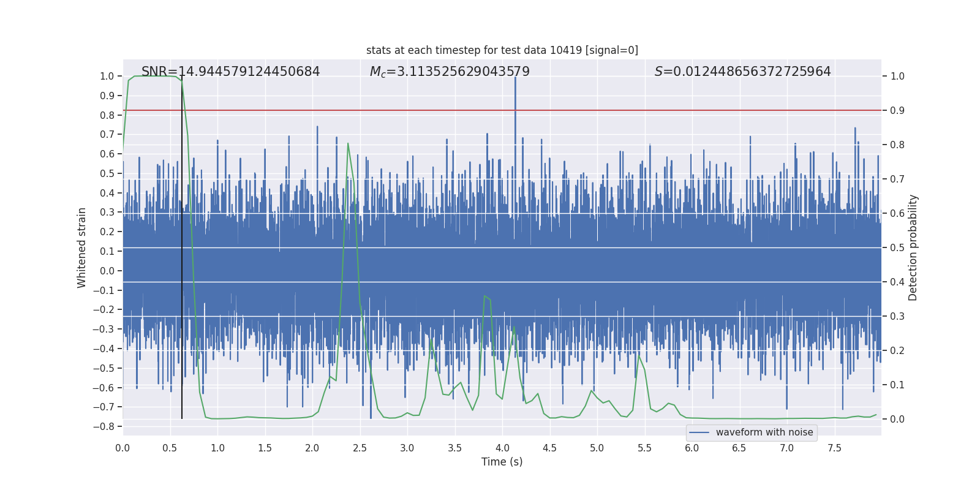The height and width of the screenshot is (490, 980).
Task: Select the 'Whitened strain' y-axis label
Action: pyautogui.click(x=82, y=247)
